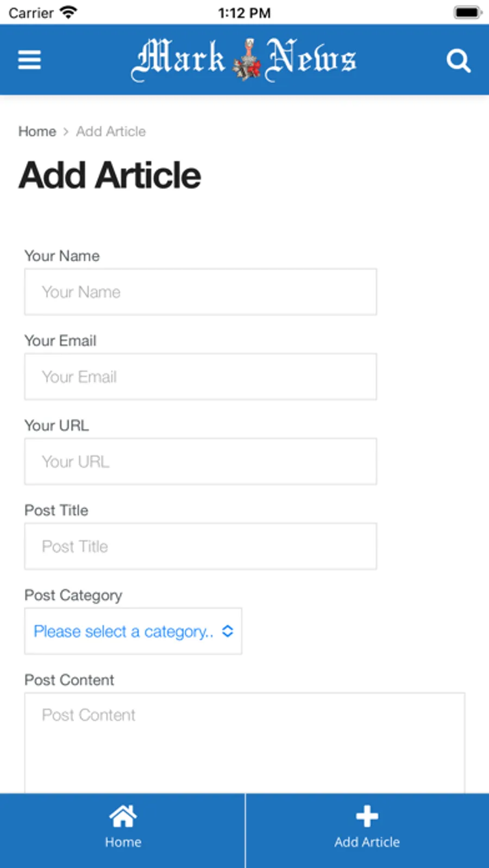The image size is (489, 868).
Task: Click into the Your URL field
Action: click(200, 461)
